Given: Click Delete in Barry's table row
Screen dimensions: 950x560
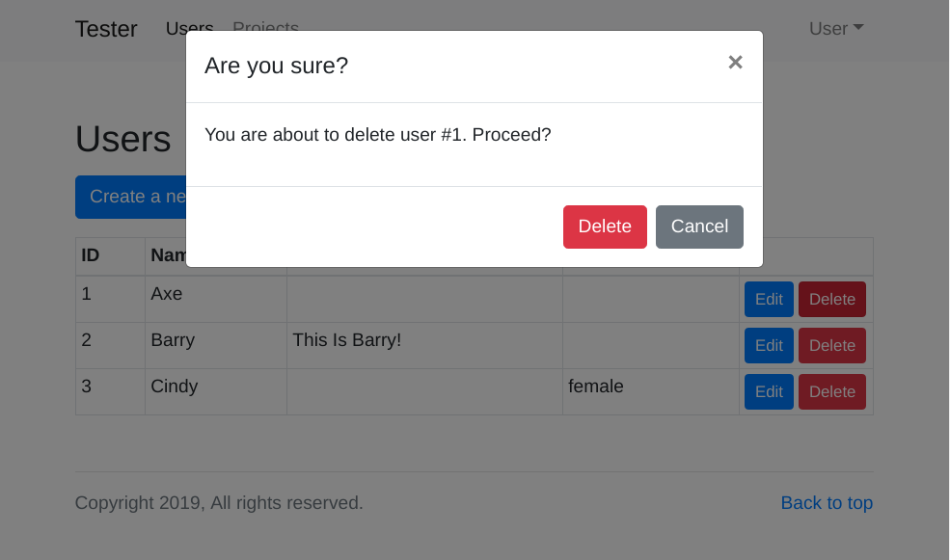Looking at the screenshot, I should [831, 345].
